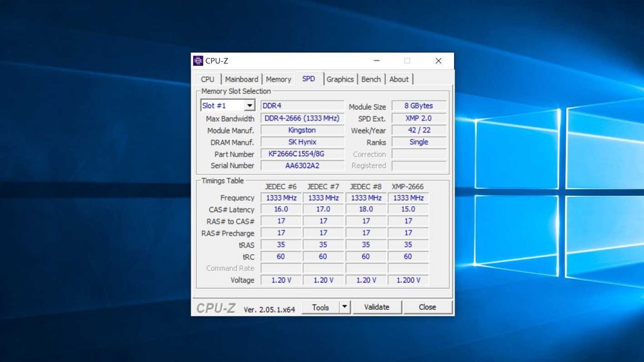
Task: Click XMP-2666 CAS# Latency value 15.0
Action: (x=408, y=209)
